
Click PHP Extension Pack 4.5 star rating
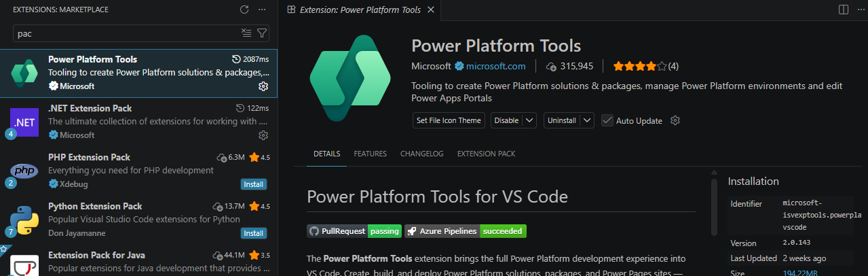(259, 157)
